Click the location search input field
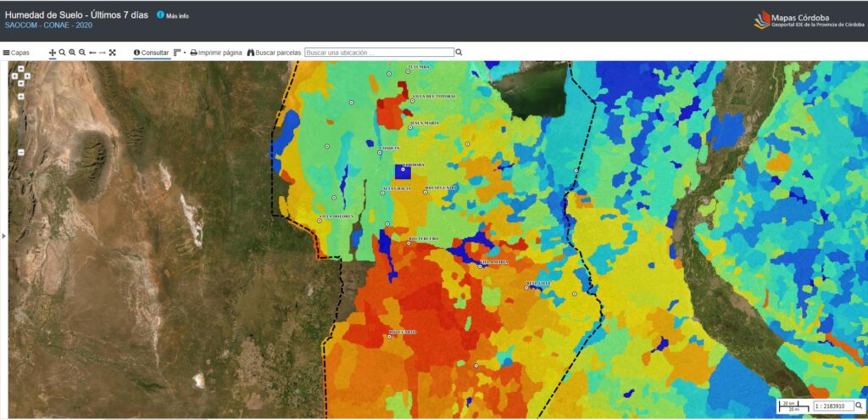The width and height of the screenshot is (868, 420). click(378, 53)
